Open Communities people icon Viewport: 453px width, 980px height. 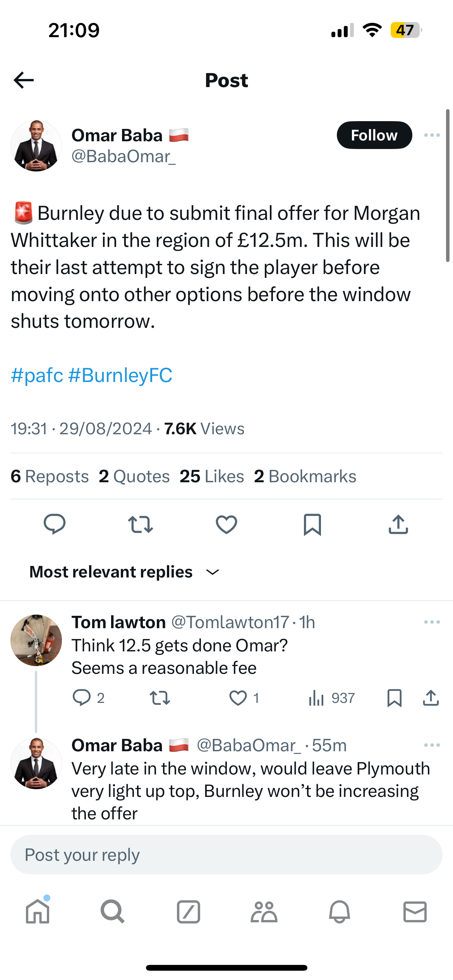pyautogui.click(x=264, y=911)
